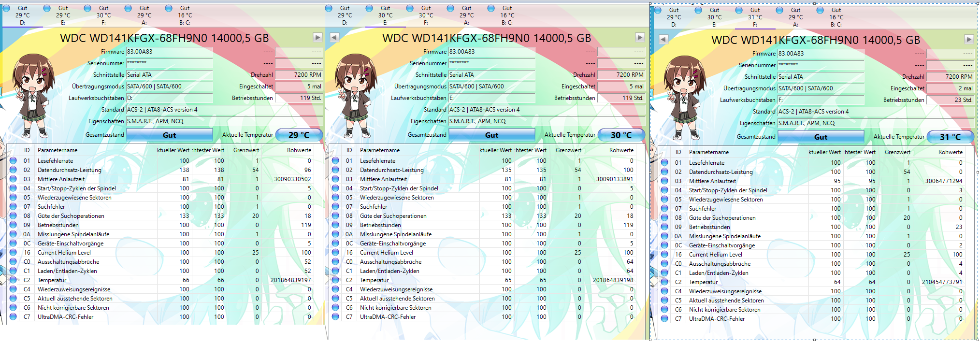Click Lesefehlerrate status circle in F: window
Viewport: 980px width, 344px height.
(664, 163)
